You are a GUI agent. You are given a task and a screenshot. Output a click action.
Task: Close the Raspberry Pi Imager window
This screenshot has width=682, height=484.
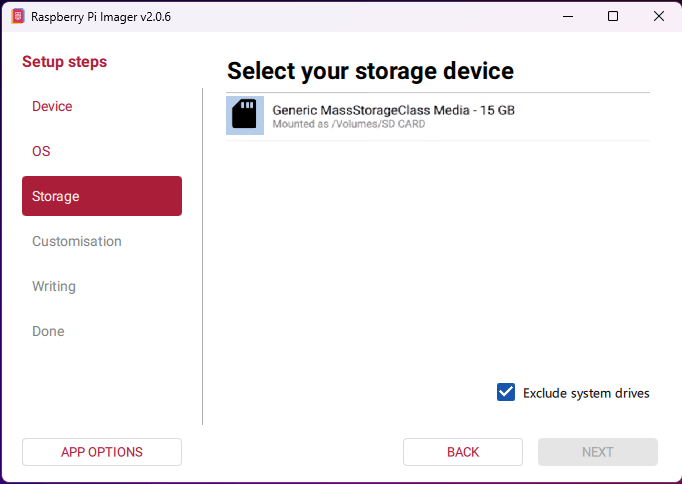tap(658, 16)
